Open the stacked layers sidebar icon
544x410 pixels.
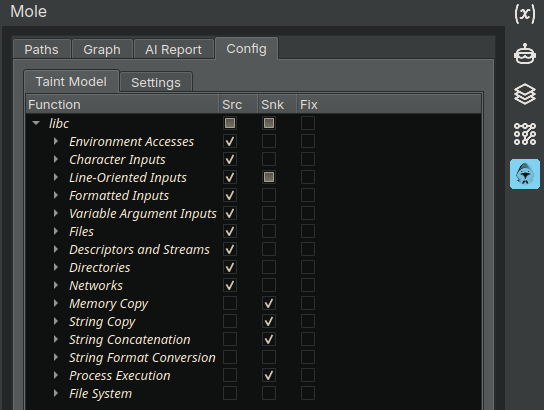pos(525,94)
